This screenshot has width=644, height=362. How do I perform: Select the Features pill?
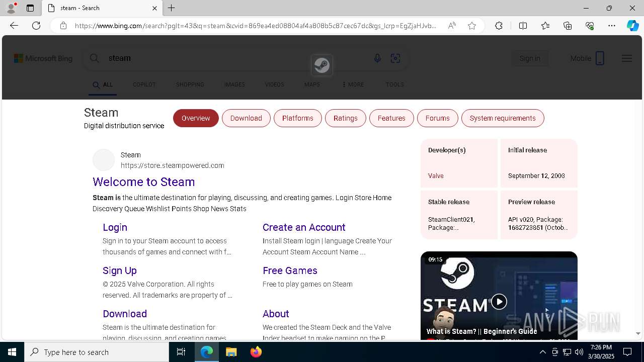(391, 118)
